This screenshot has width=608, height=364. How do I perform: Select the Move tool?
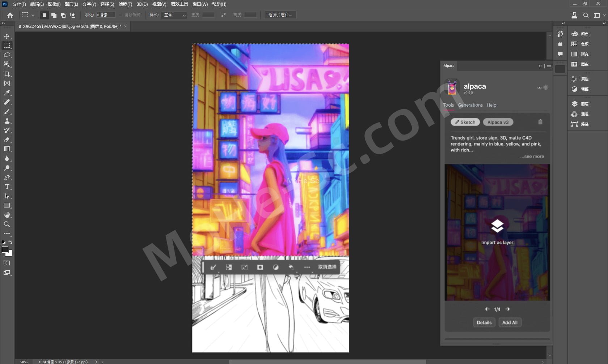[7, 36]
